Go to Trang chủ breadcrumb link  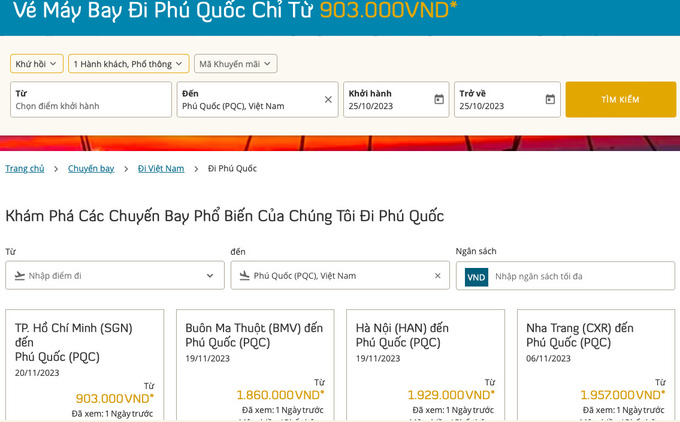25,168
